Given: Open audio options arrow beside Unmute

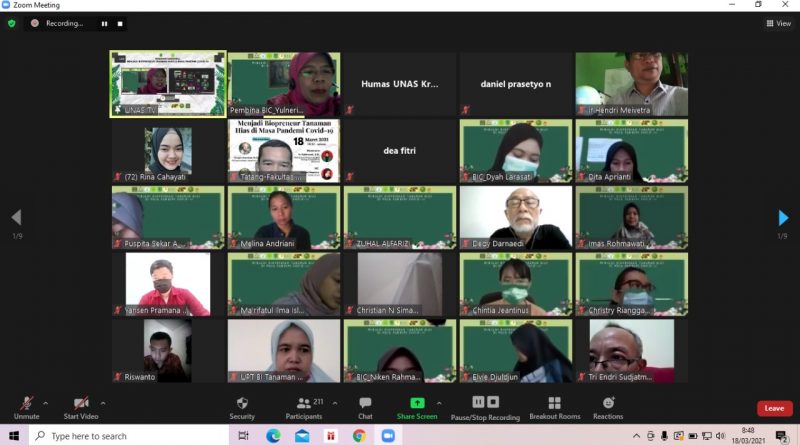Looking at the screenshot, I should click(45, 403).
